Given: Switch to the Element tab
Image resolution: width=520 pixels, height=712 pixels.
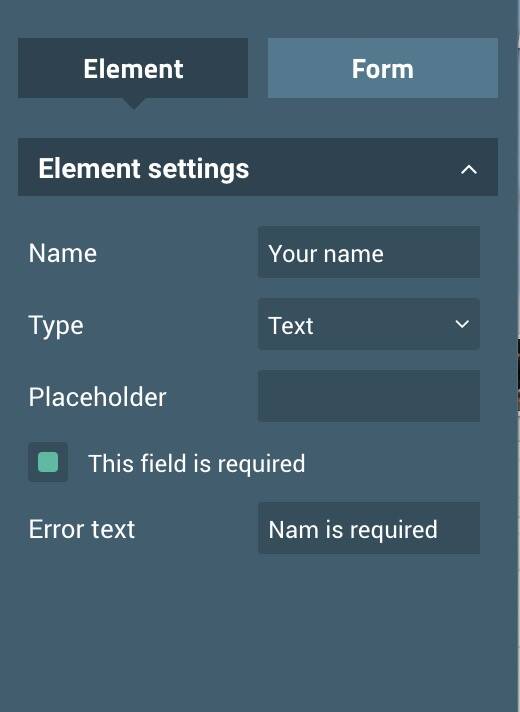Looking at the screenshot, I should click(133, 68).
